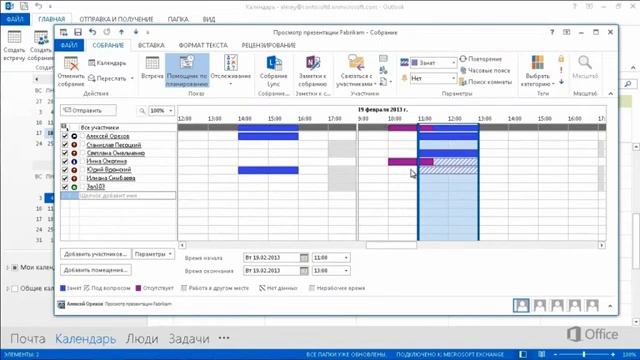Open calendar picker for start date
The image size is (640, 360).
[x=304, y=258]
